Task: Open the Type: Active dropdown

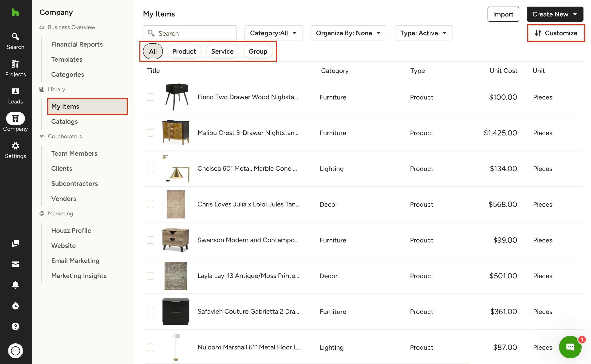Action: pos(424,33)
